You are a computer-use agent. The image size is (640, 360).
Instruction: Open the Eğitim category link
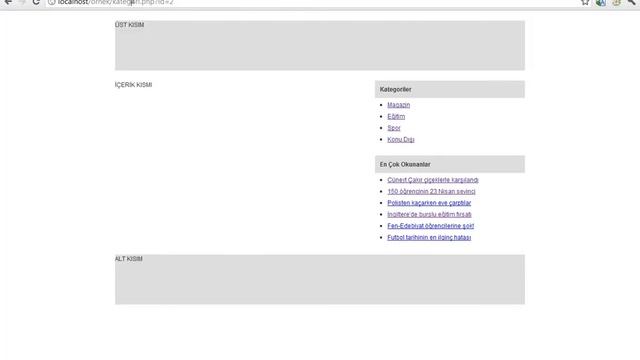[396, 116]
